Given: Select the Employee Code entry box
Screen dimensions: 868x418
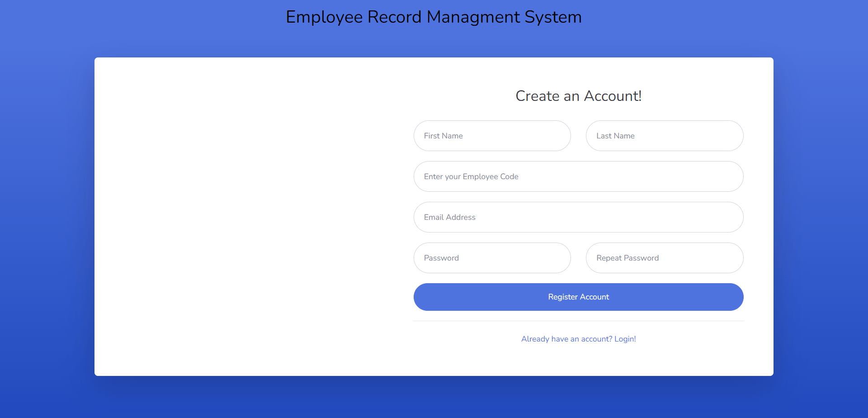Looking at the screenshot, I should (578, 176).
